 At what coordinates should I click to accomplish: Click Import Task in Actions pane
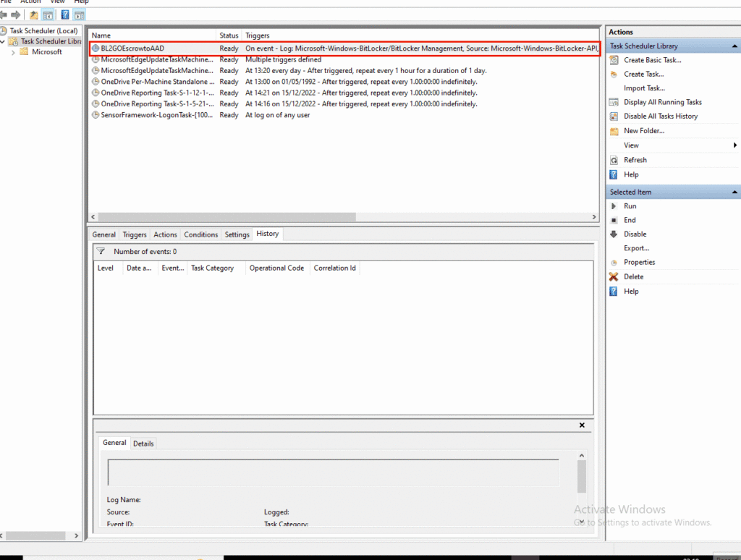click(644, 88)
